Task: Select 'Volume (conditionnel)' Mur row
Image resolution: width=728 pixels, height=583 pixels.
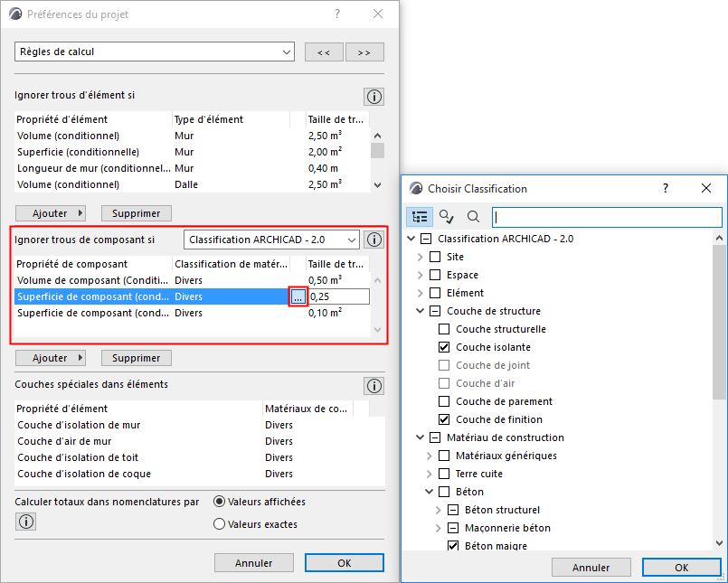Action: (193, 136)
